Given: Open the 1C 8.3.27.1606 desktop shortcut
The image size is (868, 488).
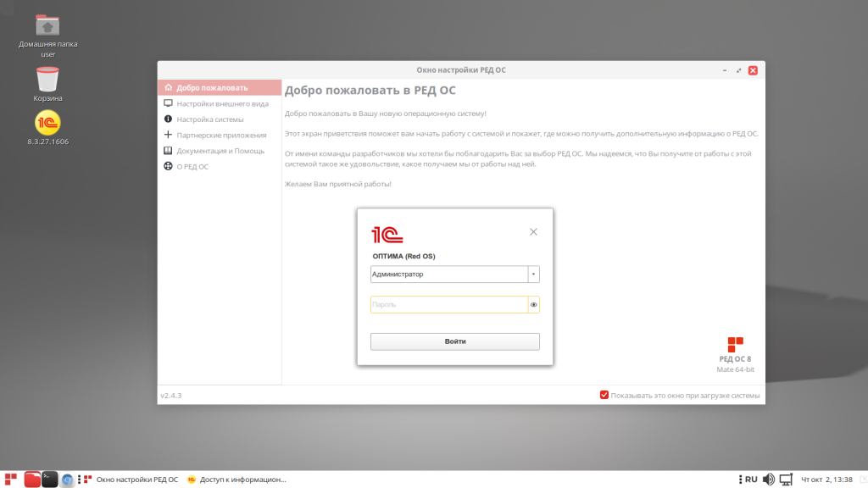Looking at the screenshot, I should pyautogui.click(x=47, y=124).
